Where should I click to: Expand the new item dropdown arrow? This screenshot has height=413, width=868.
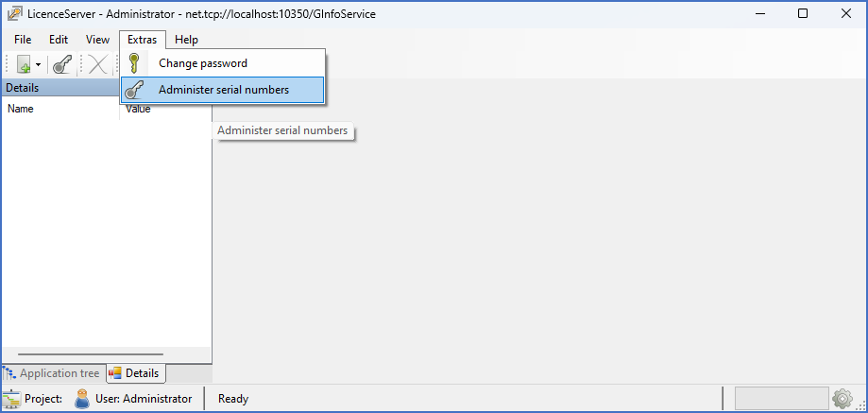click(38, 65)
